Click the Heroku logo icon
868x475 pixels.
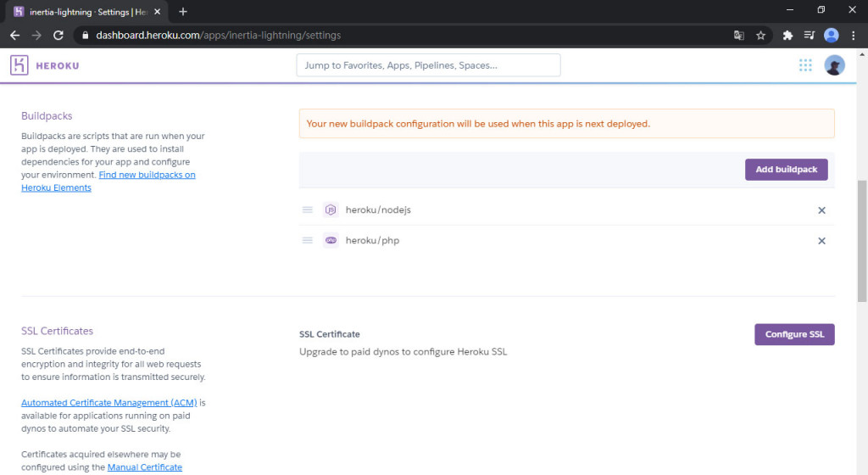point(19,65)
